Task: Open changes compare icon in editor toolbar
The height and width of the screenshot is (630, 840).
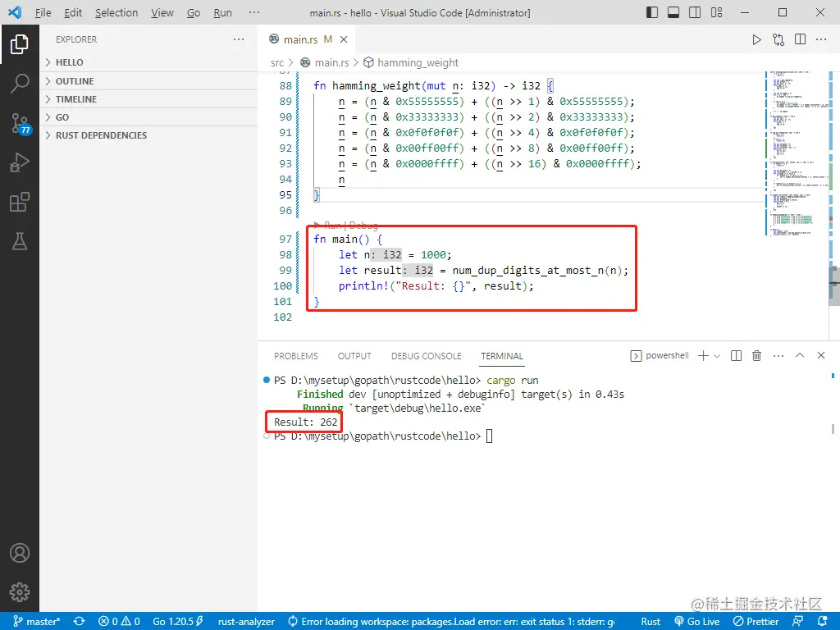Action: click(x=778, y=39)
